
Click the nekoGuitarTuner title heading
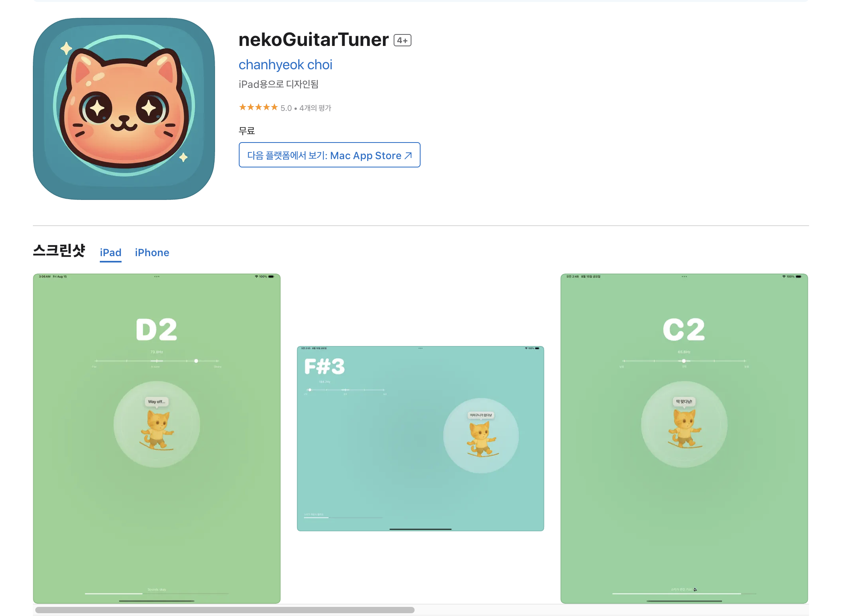click(x=314, y=40)
